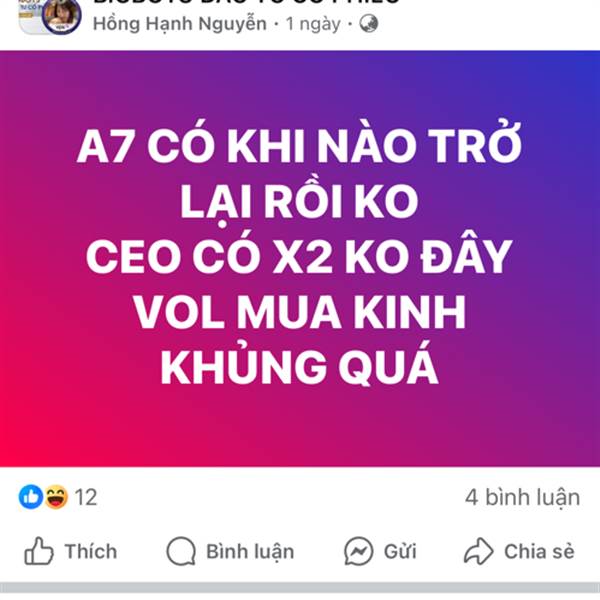This screenshot has height=600, width=600.
Task: Click the globe public privacy icon
Action: coord(368,24)
